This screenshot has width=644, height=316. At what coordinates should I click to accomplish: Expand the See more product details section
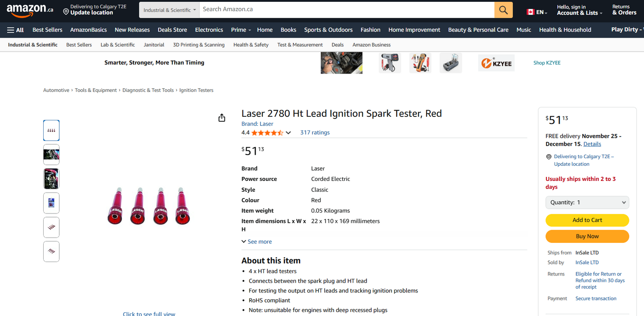(257, 241)
